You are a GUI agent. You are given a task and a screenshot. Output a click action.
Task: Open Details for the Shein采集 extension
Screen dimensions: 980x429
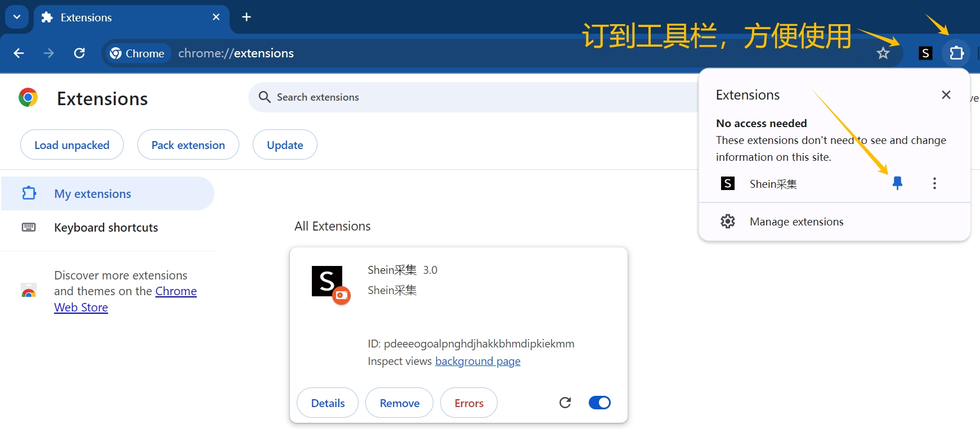(328, 403)
